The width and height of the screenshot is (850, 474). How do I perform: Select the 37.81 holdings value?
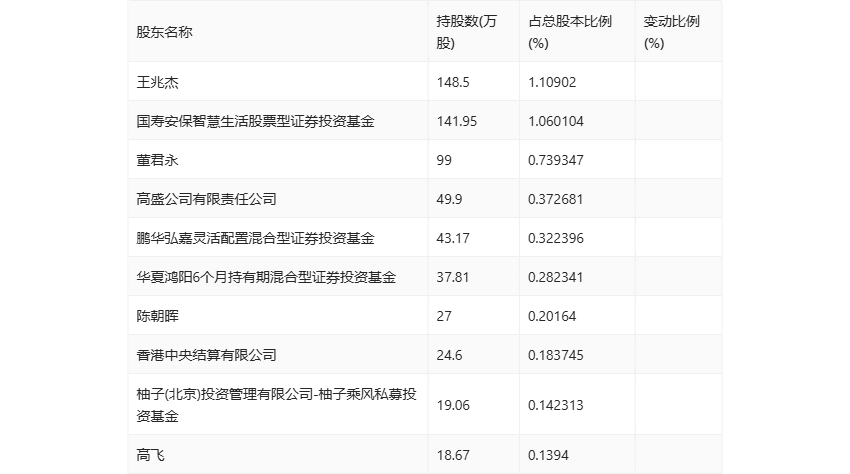coord(453,278)
